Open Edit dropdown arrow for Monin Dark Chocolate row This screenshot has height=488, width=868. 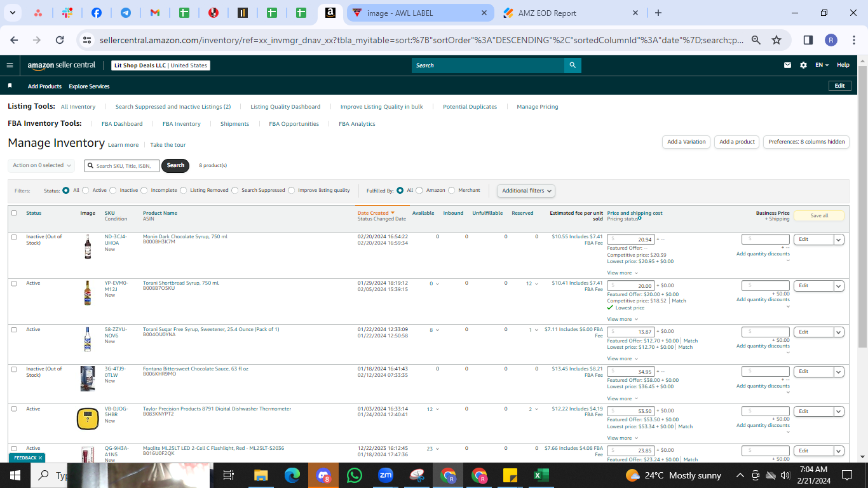(839, 240)
